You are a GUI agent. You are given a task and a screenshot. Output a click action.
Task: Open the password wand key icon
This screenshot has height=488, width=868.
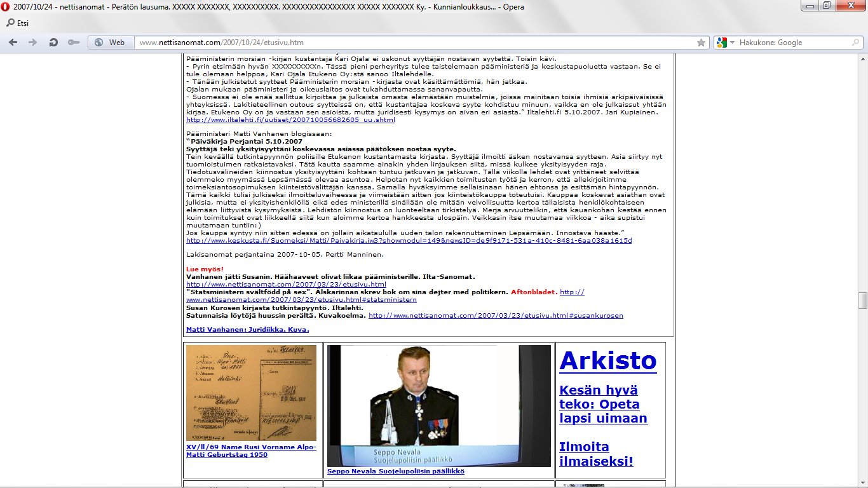coord(74,43)
